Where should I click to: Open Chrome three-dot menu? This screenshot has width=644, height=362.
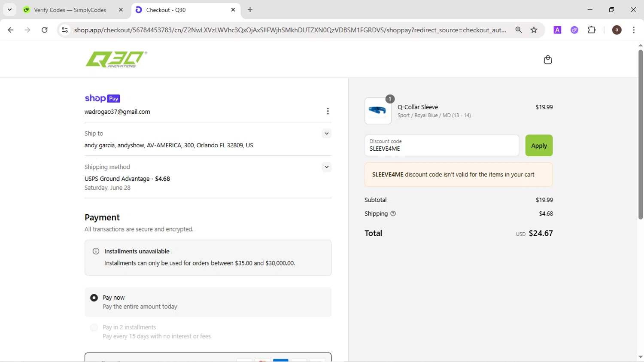tap(634, 30)
